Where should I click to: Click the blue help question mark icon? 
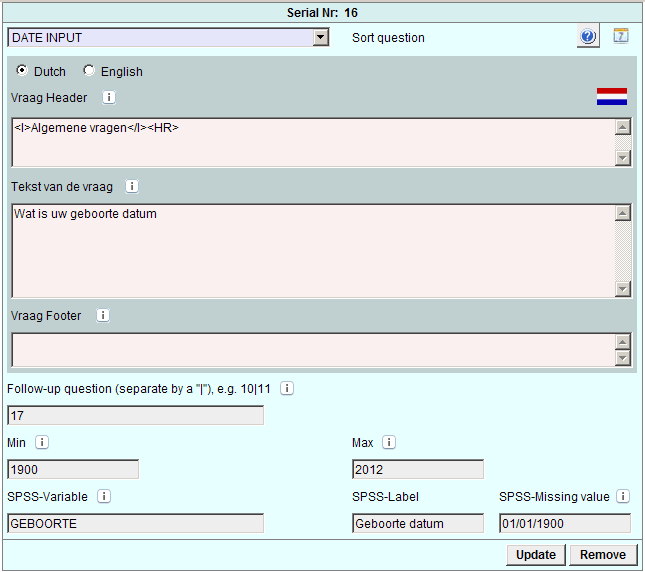point(588,37)
